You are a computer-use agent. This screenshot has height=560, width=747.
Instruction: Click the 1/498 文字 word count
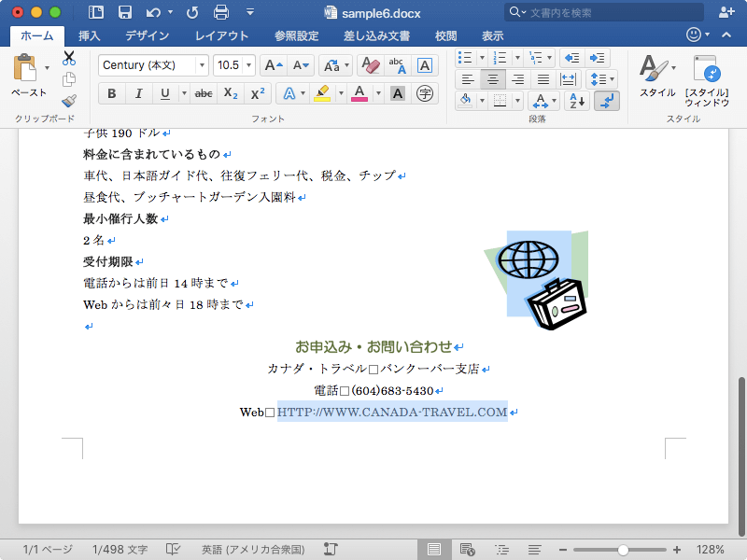pos(120,550)
